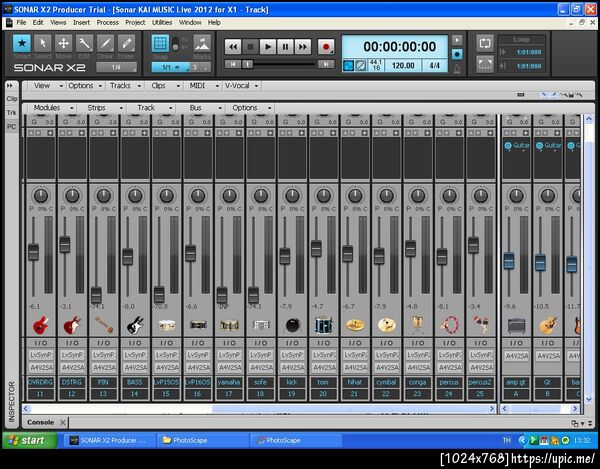Open the V-Vocal dropdown menu
Viewport: 600px width, 469px height.
[x=241, y=86]
